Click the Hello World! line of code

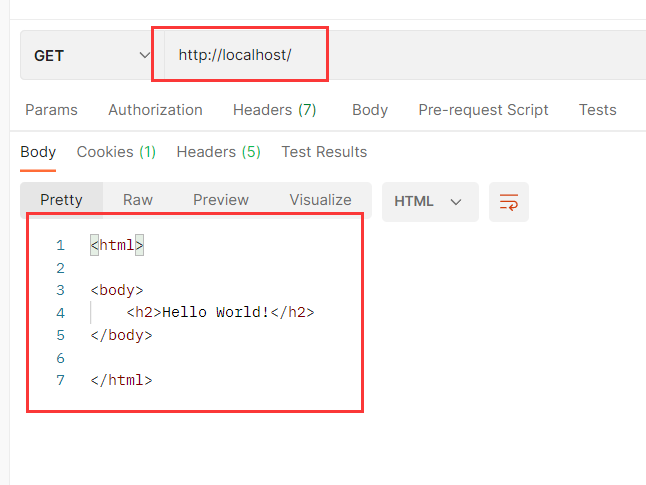220,313
